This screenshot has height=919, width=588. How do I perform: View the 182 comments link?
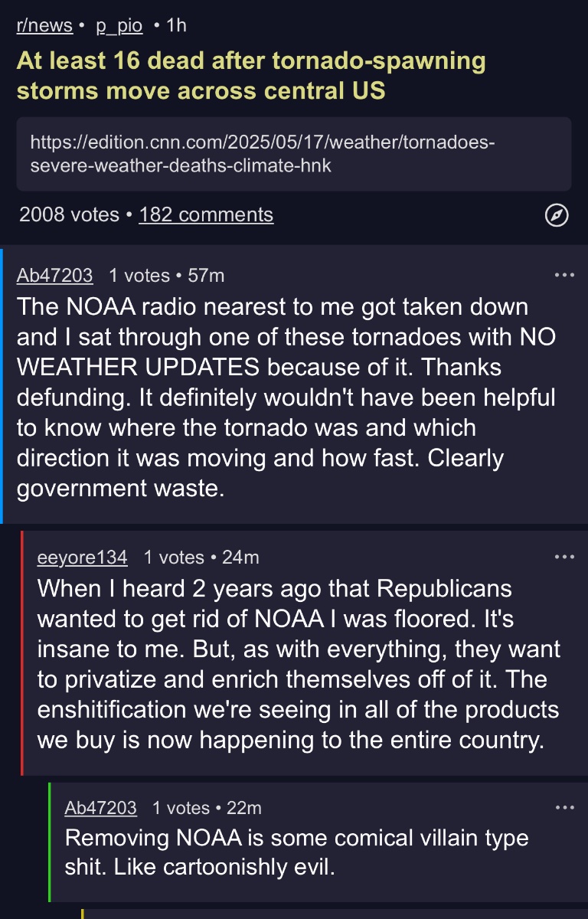click(206, 214)
